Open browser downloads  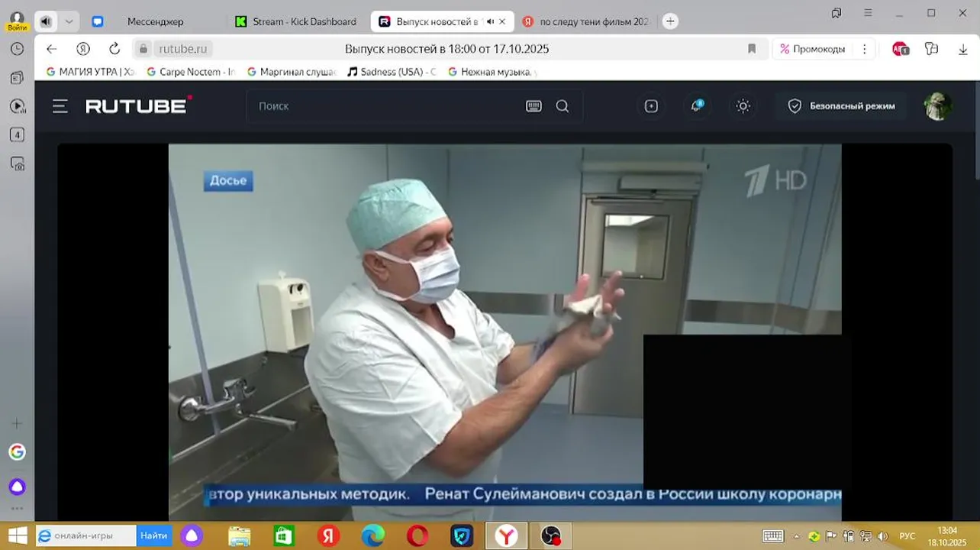pyautogui.click(x=962, y=49)
